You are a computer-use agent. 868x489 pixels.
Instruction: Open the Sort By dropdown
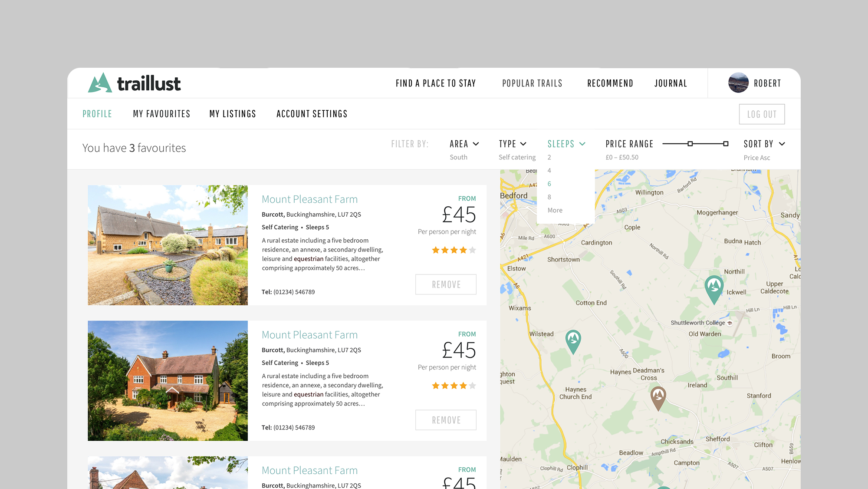click(764, 144)
